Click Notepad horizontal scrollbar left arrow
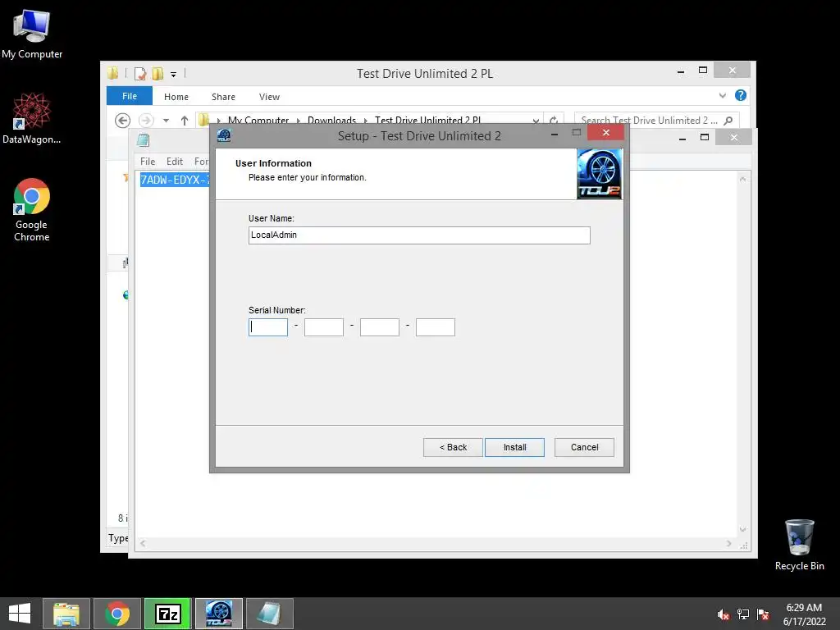The image size is (840, 630). 143,543
